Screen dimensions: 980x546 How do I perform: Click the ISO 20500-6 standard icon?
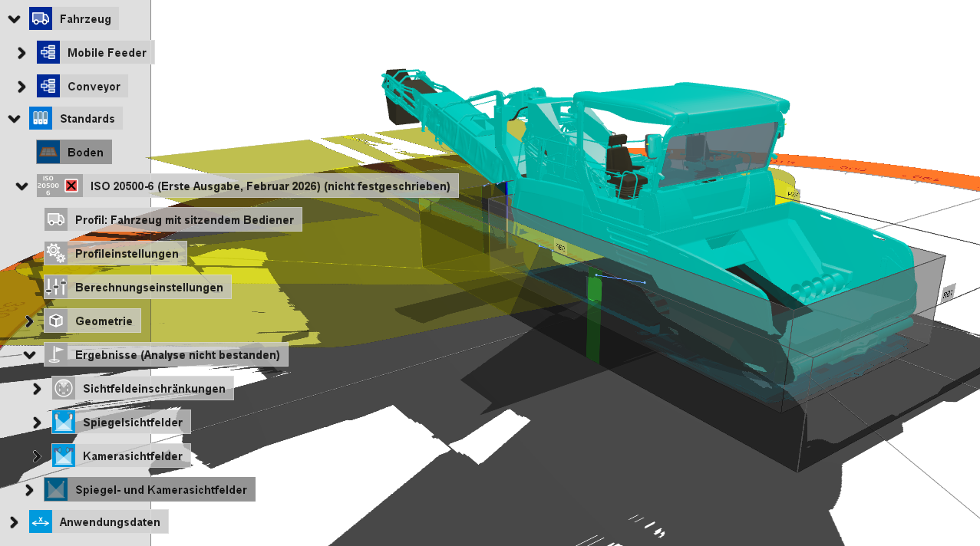pos(48,186)
